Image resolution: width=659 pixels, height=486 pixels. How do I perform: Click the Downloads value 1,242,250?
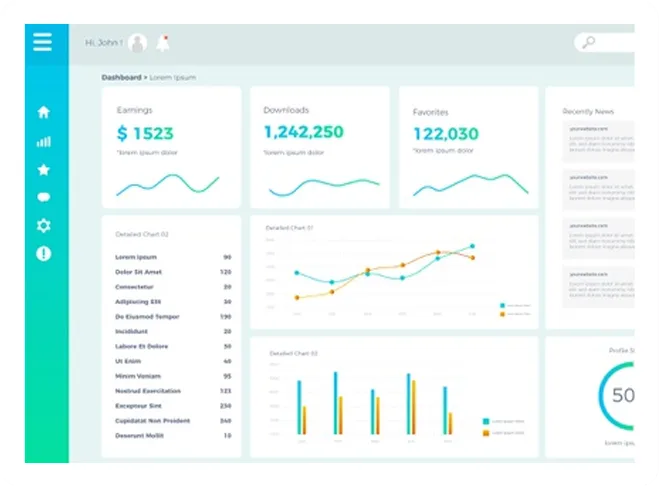click(x=303, y=132)
